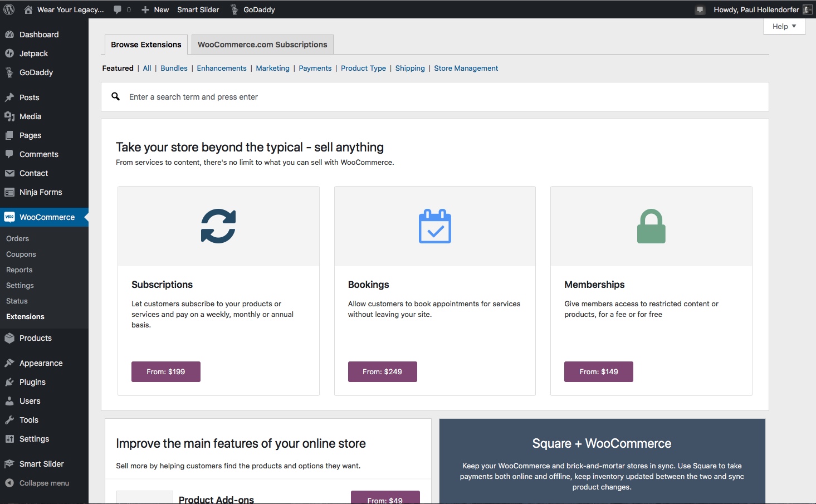Click the Products box icon

point(9,338)
